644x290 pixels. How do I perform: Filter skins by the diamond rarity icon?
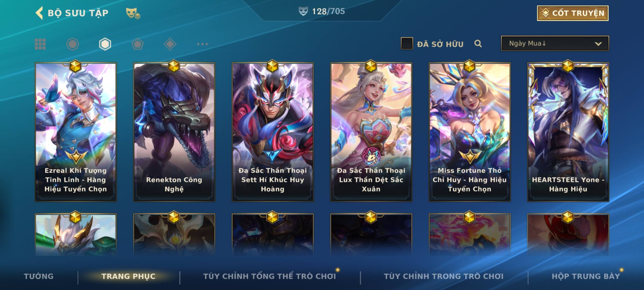pos(170,44)
